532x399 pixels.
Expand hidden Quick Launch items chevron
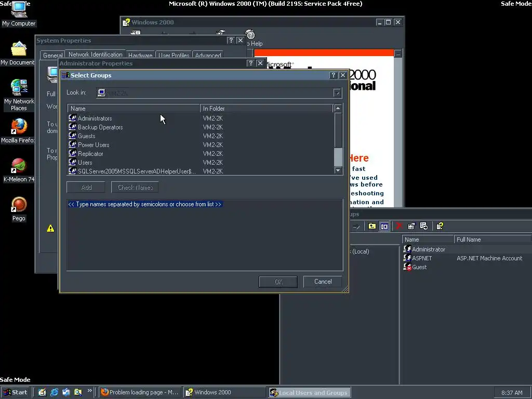pyautogui.click(x=89, y=391)
